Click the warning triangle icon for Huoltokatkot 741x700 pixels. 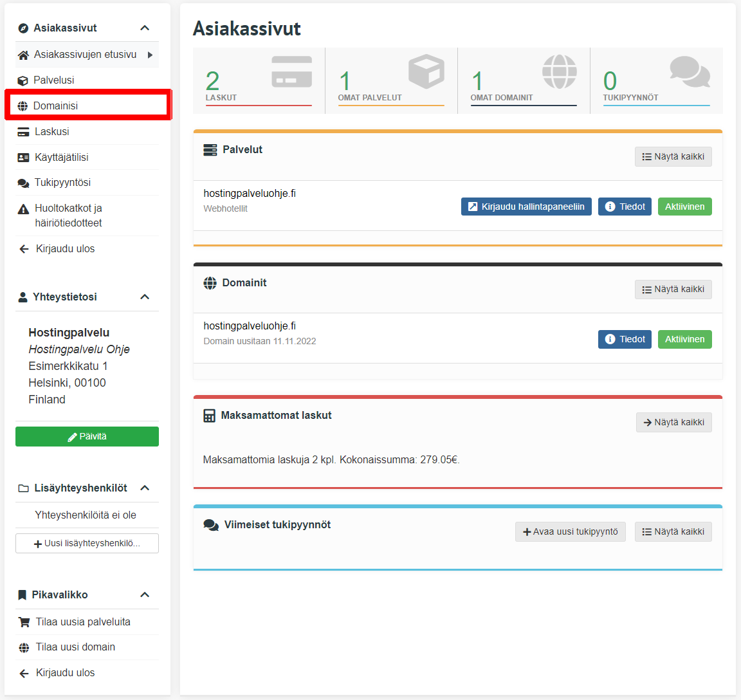click(x=23, y=209)
